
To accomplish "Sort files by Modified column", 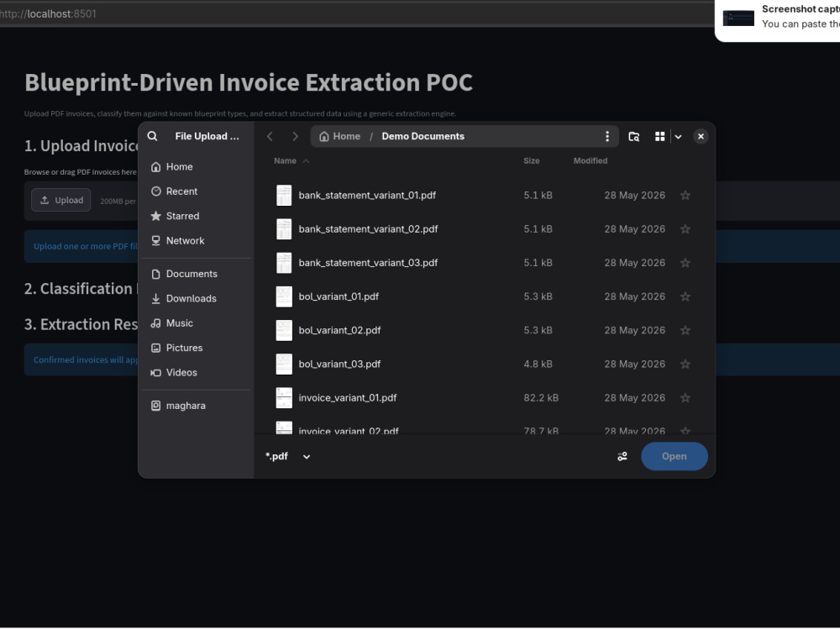I will [591, 160].
